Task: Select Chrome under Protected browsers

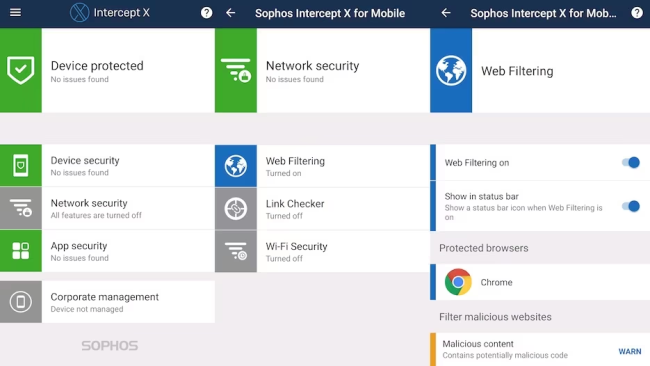Action: pos(540,282)
